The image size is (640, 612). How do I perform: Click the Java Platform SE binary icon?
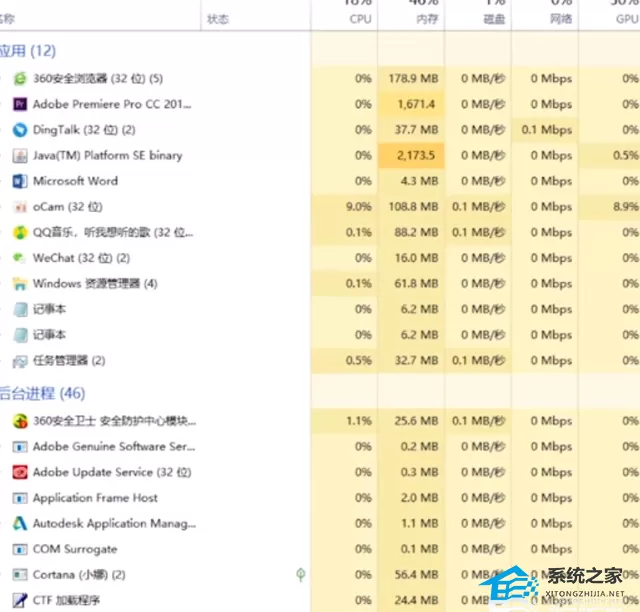pyautogui.click(x=20, y=156)
